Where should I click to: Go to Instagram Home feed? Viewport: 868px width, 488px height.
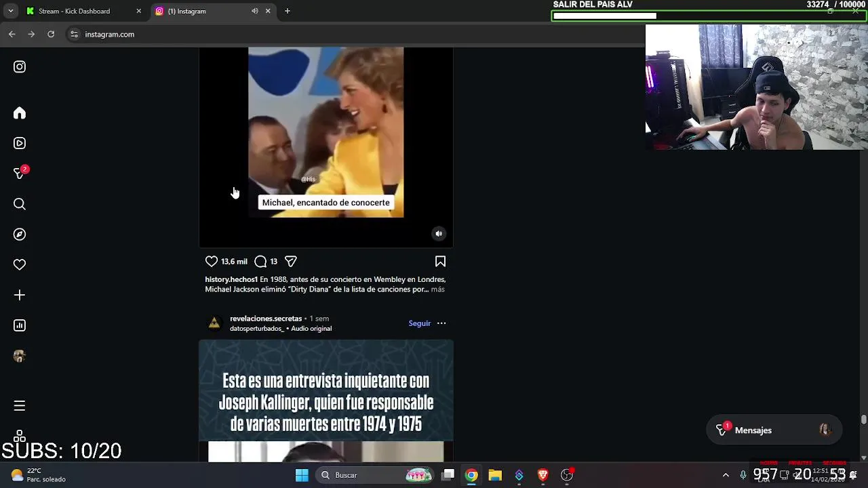click(x=20, y=113)
